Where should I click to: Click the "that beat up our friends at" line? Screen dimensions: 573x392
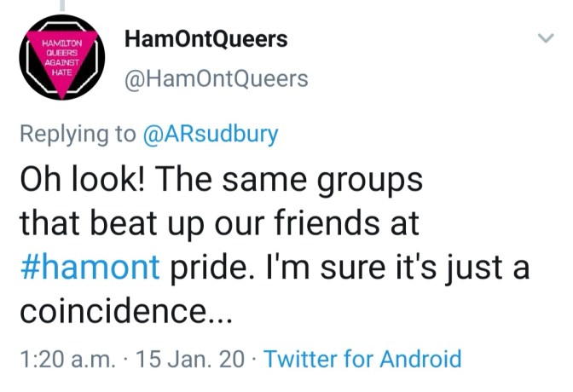point(218,224)
